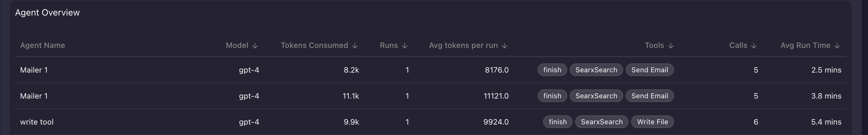Click the Write File tool tag
This screenshot has height=135, width=868.
pos(652,122)
